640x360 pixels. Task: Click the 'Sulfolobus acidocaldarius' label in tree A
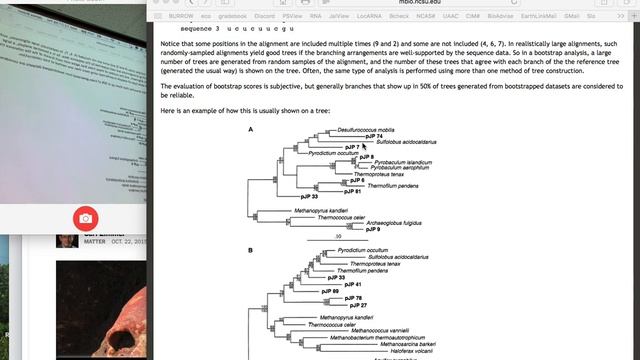pos(406,142)
